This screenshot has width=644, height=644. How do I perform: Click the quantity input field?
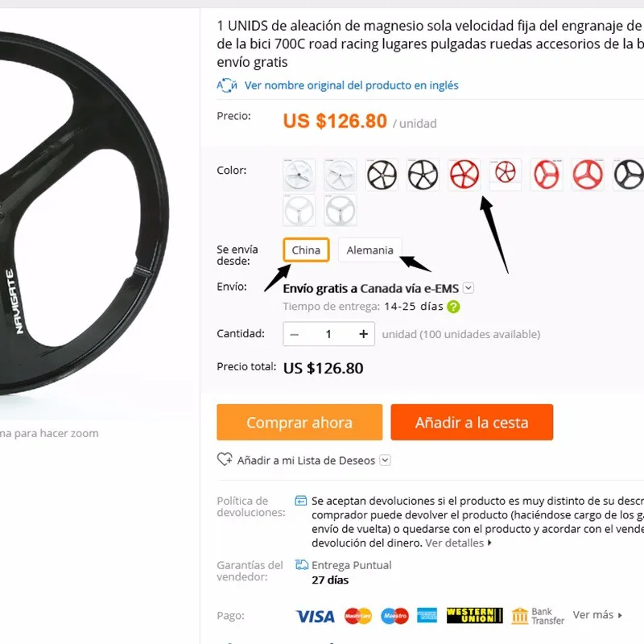(x=328, y=334)
